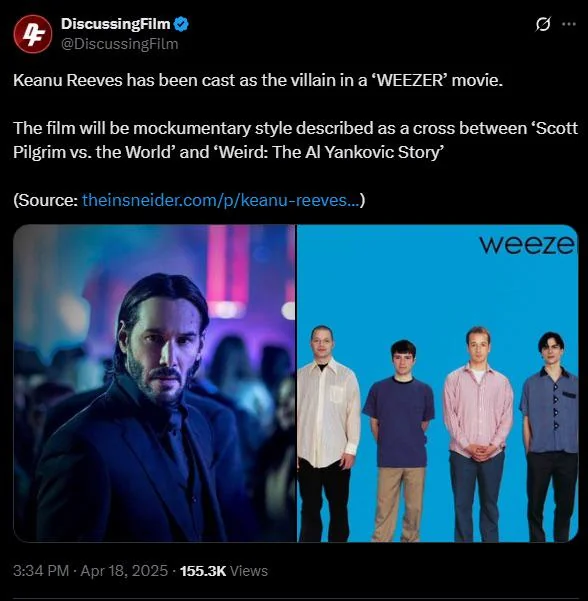Open the Keanu Reeves photo
The width and height of the screenshot is (588, 601).
click(x=154, y=383)
